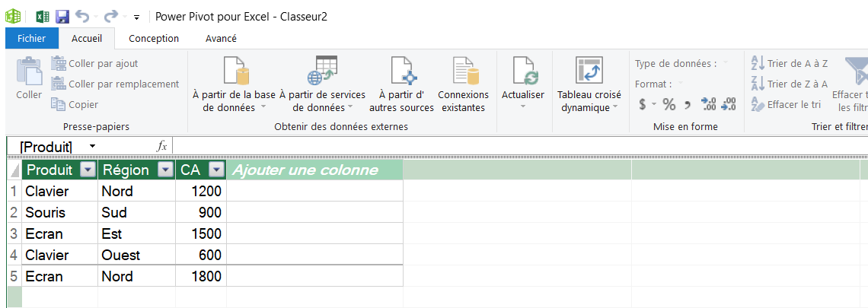Select the Accueil ribbon tab

(x=87, y=38)
